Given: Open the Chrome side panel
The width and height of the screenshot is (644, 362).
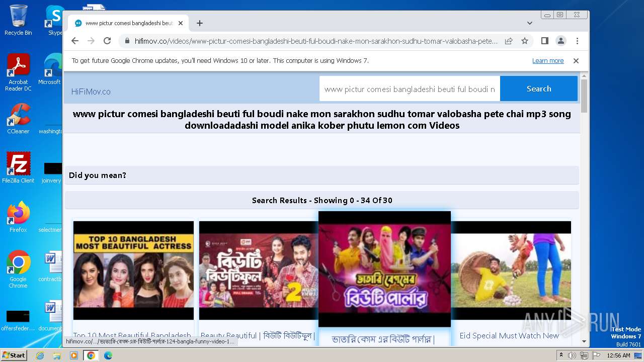Looking at the screenshot, I should pos(544,41).
